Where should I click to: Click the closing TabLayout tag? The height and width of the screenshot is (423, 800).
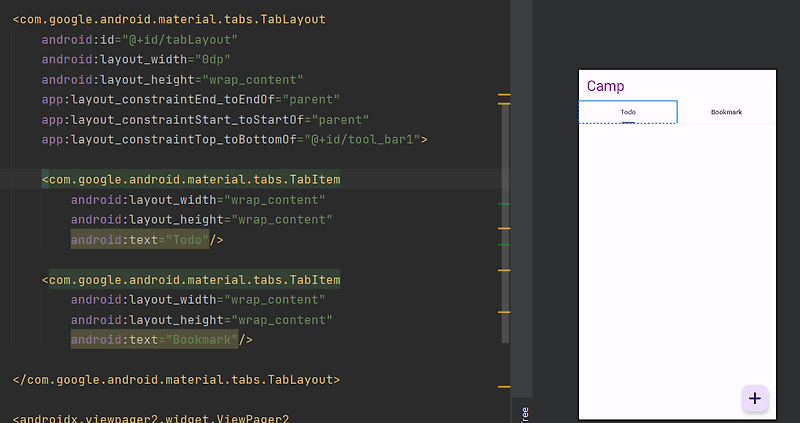pos(176,380)
